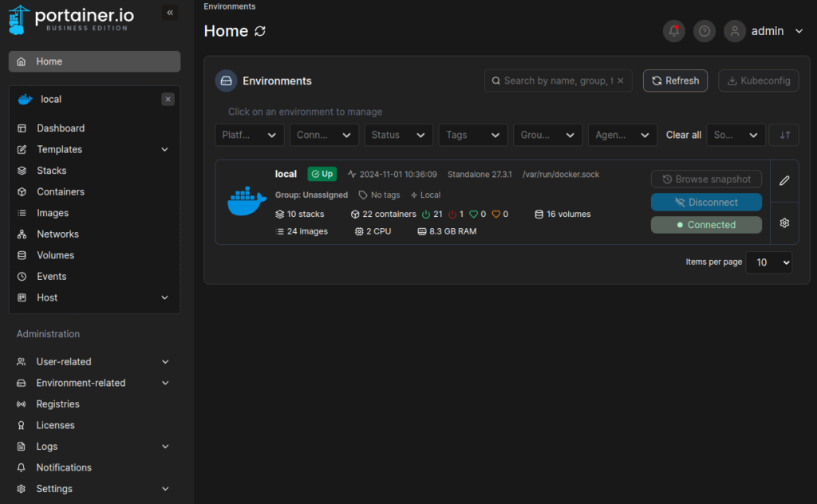Click Clear all filters
This screenshot has height=504, width=817.
point(684,135)
